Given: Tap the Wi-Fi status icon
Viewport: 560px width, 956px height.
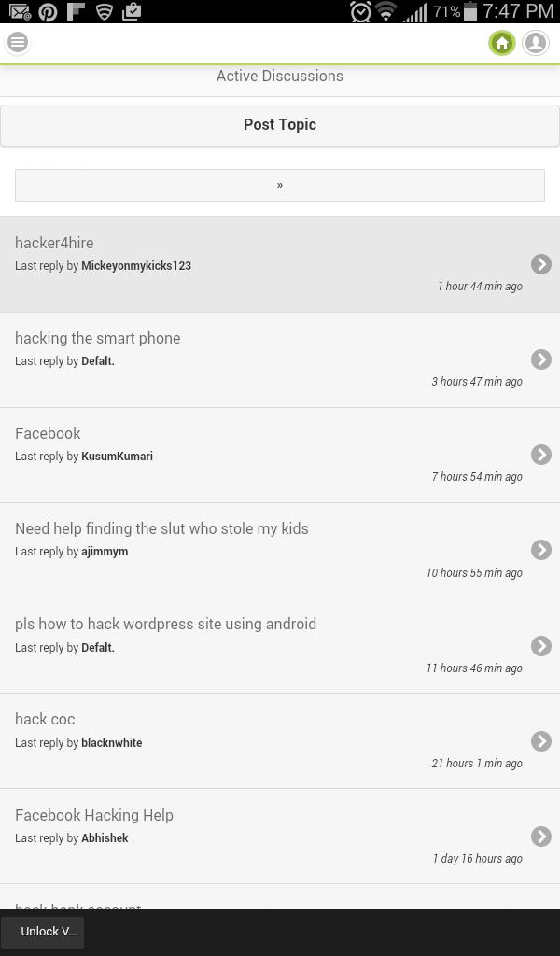Looking at the screenshot, I should 386,12.
